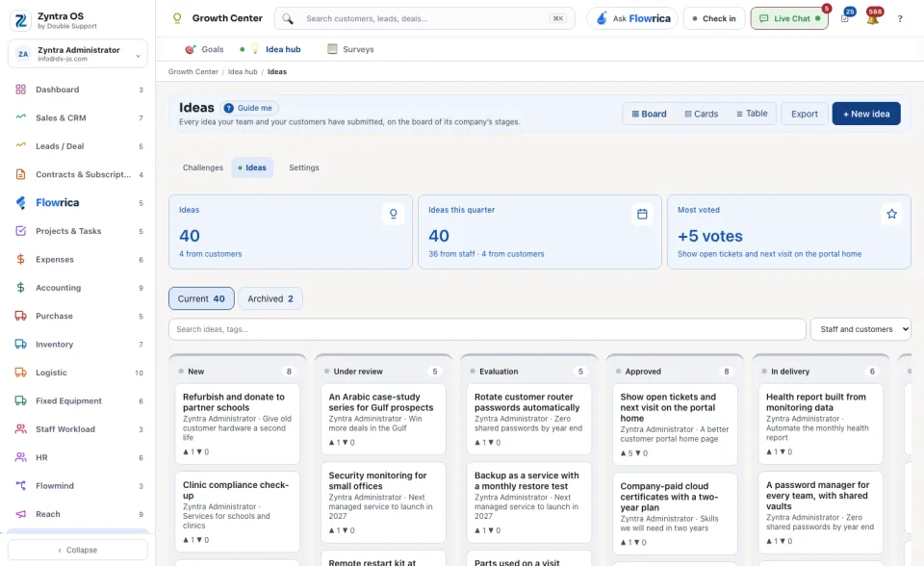Click the Guide me button
The width and height of the screenshot is (924, 566).
(x=249, y=108)
